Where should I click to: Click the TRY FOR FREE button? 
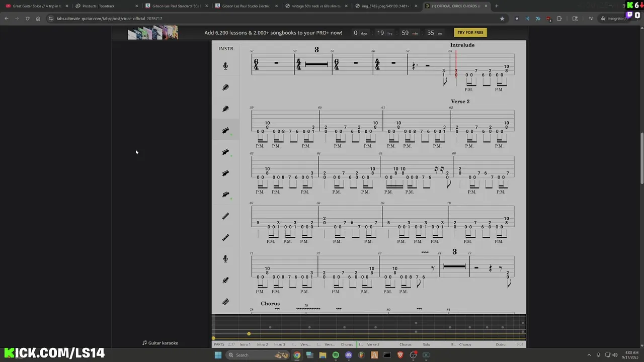pyautogui.click(x=470, y=33)
